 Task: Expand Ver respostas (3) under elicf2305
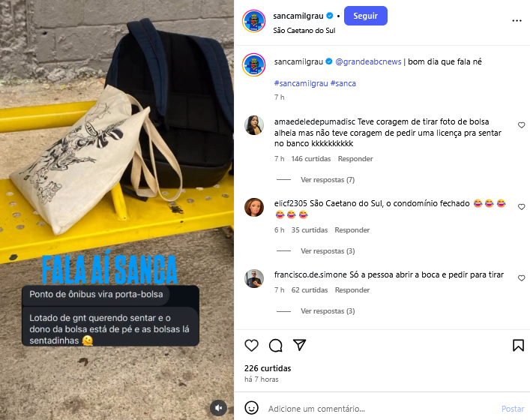[x=328, y=251]
